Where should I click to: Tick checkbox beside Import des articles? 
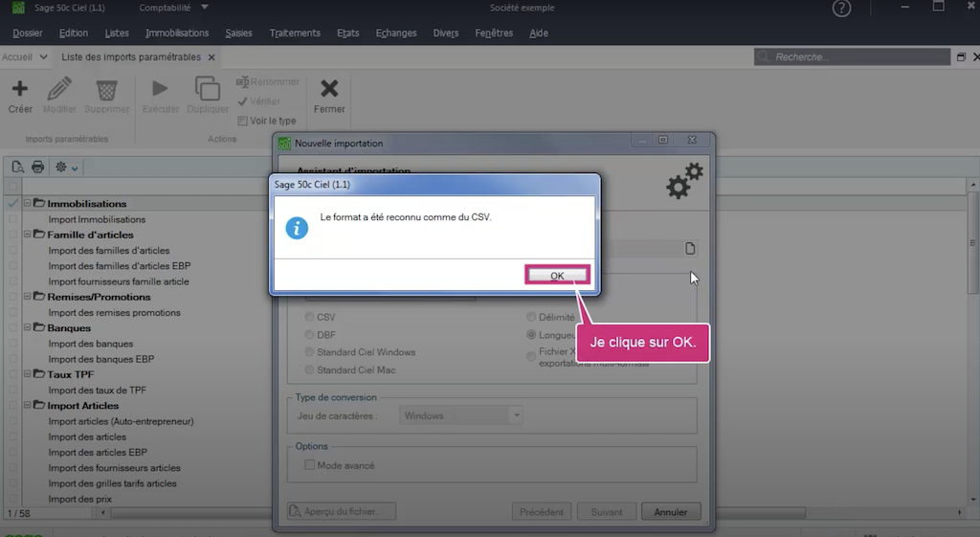13,436
